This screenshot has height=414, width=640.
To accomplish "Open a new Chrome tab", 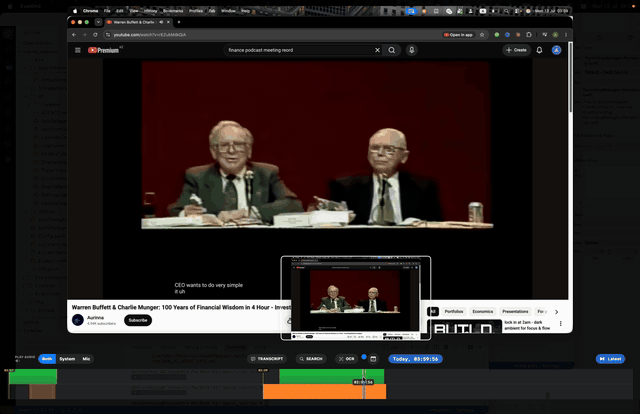I will click(x=179, y=22).
